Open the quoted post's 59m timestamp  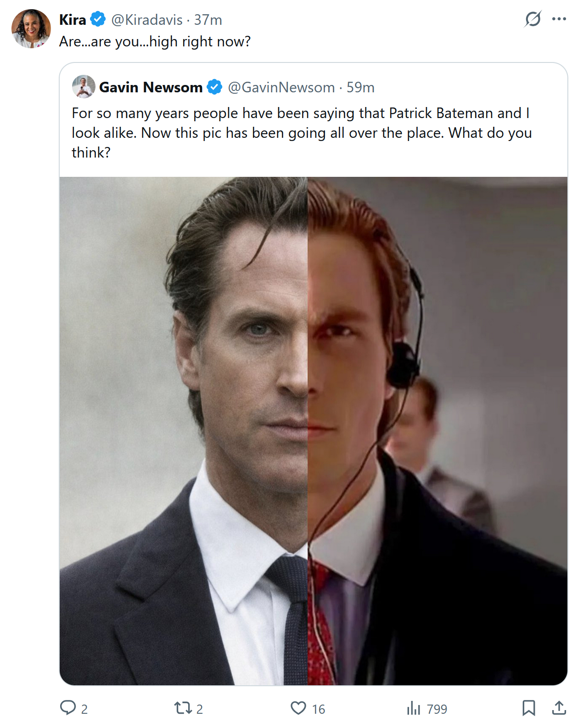360,87
